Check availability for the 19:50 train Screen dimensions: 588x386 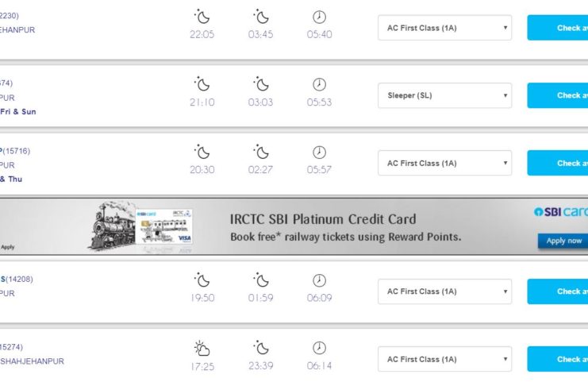pos(558,291)
